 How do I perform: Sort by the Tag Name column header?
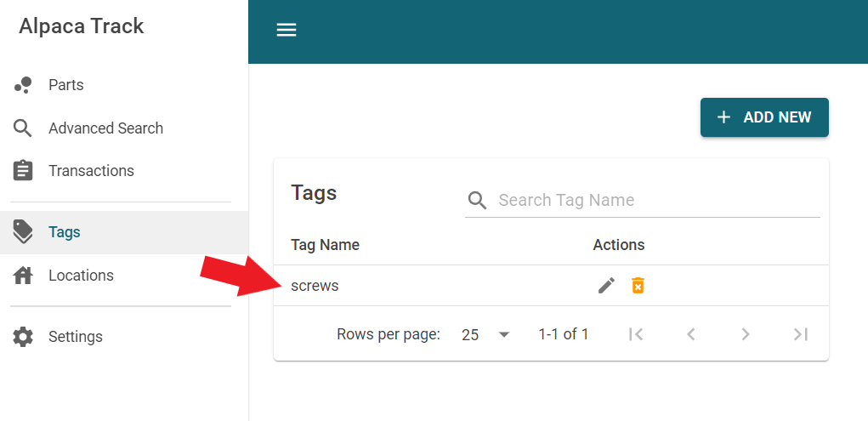(x=325, y=245)
